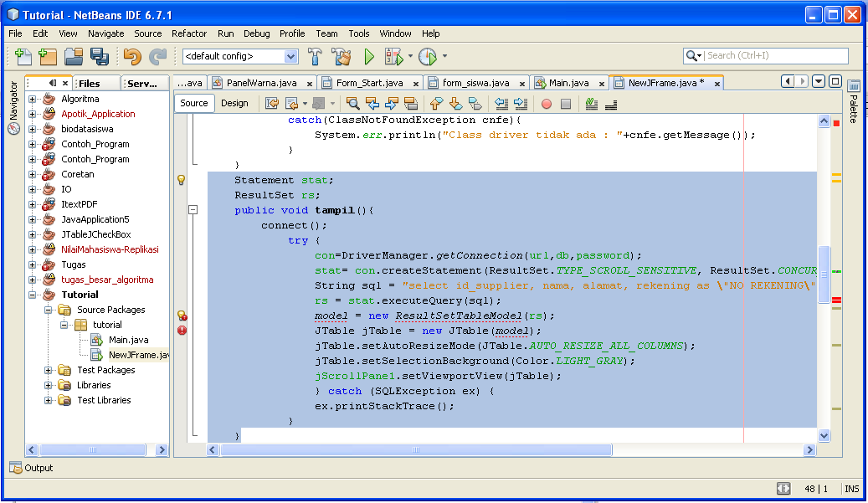The width and height of the screenshot is (868, 503).
Task: Click the Save All toolbar icon
Action: 99,56
